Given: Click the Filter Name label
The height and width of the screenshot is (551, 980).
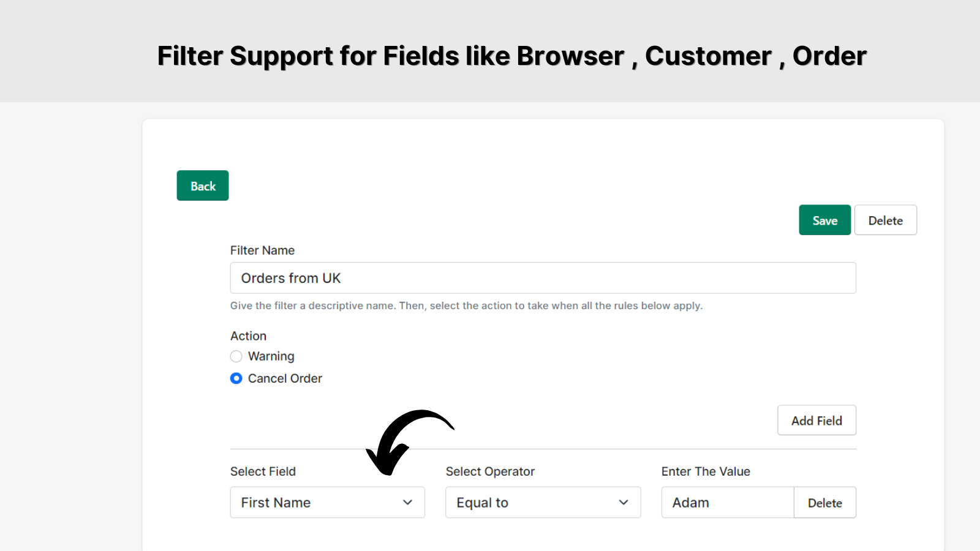Looking at the screenshot, I should point(262,250).
